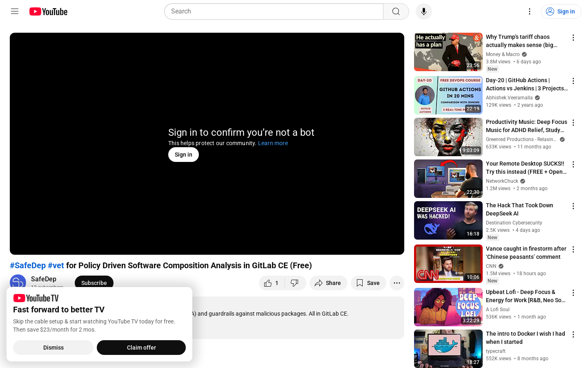Image resolution: width=588 pixels, height=368 pixels.
Task: Visit the A Lofi Soul channel
Action: pyautogui.click(x=498, y=310)
